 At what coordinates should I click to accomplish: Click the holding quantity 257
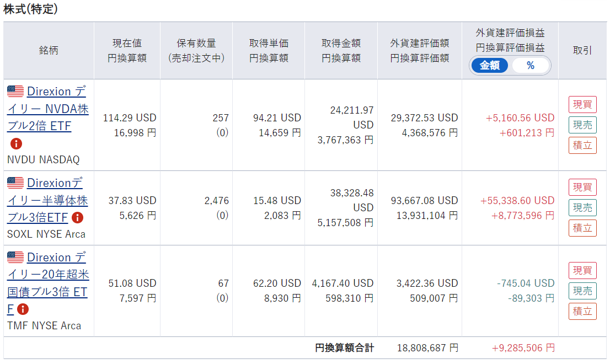[x=221, y=118]
